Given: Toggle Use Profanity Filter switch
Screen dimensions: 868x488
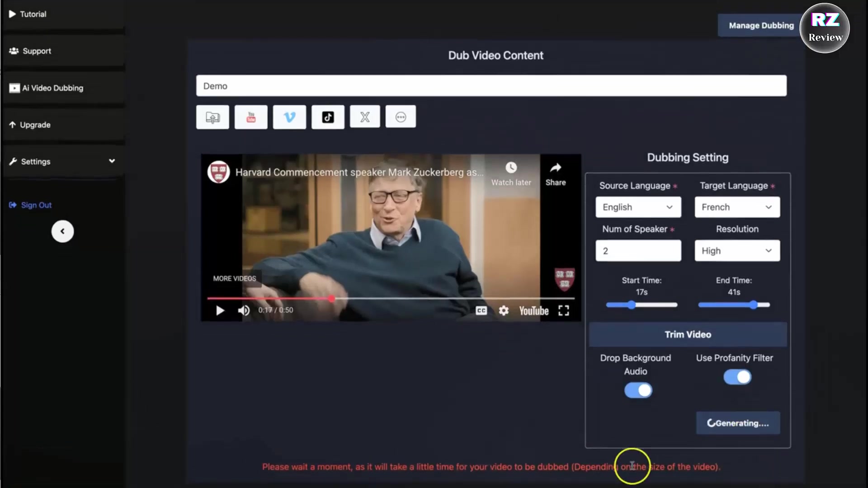Looking at the screenshot, I should click(737, 377).
